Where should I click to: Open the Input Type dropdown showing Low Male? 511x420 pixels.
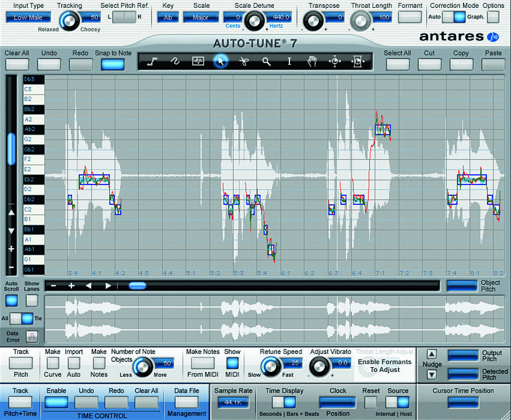click(28, 17)
